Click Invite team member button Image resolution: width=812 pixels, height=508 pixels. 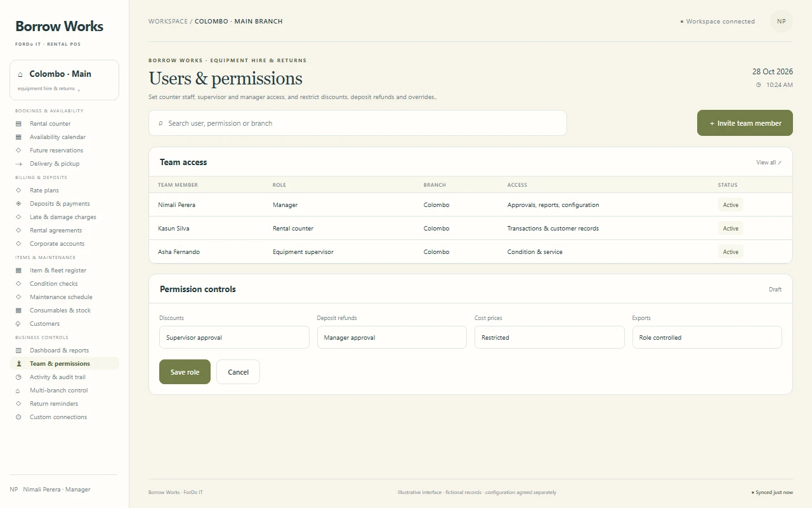(x=745, y=123)
